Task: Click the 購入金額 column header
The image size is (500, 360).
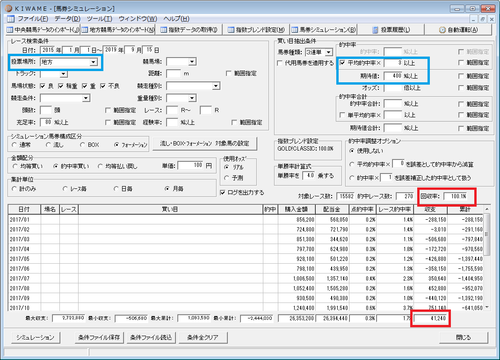Action: tap(297, 209)
